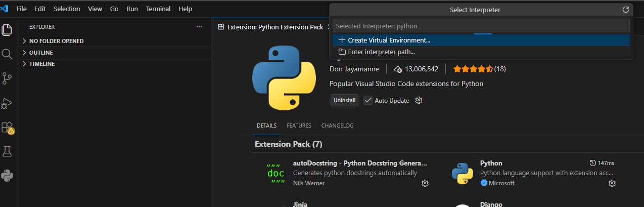Refresh the interpreter list

pyautogui.click(x=626, y=10)
